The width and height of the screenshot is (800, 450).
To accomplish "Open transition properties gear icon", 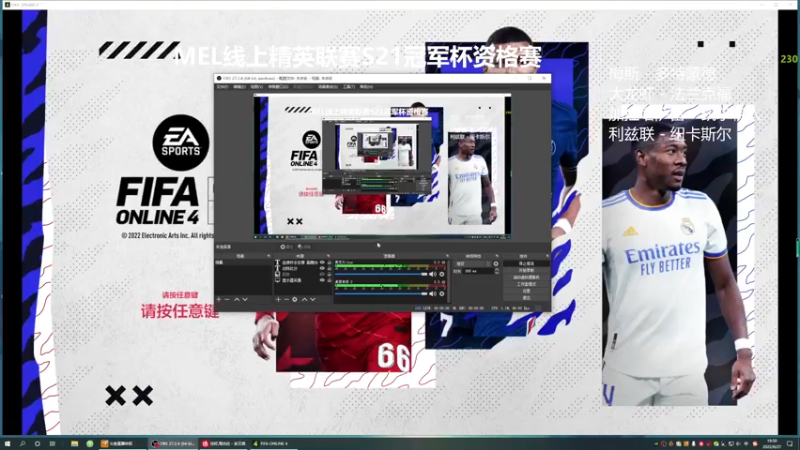I will (x=496, y=264).
